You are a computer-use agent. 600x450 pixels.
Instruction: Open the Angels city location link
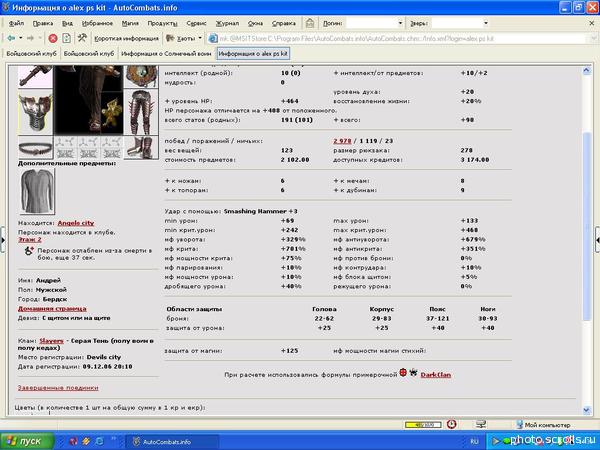tap(76, 223)
